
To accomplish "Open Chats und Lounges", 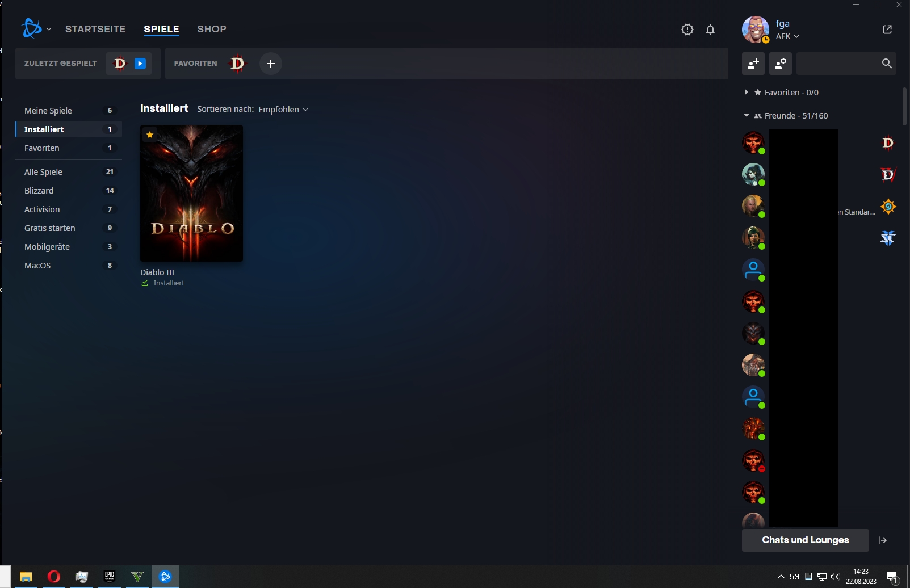I will click(805, 540).
